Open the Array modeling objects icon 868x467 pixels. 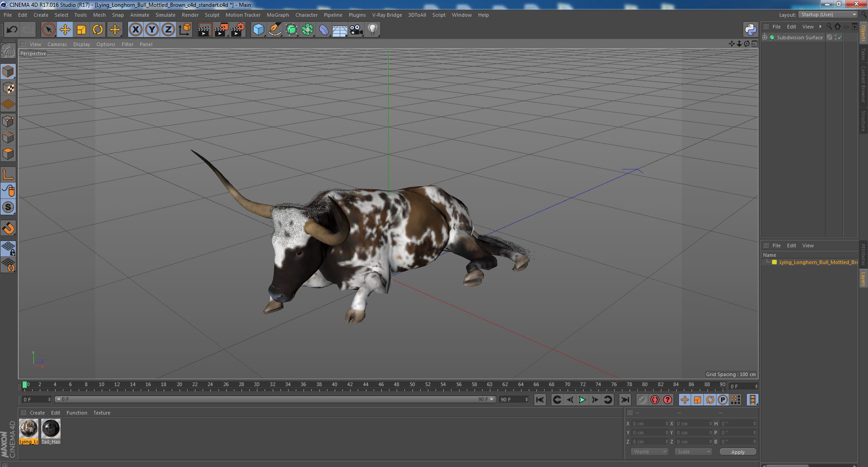(308, 30)
